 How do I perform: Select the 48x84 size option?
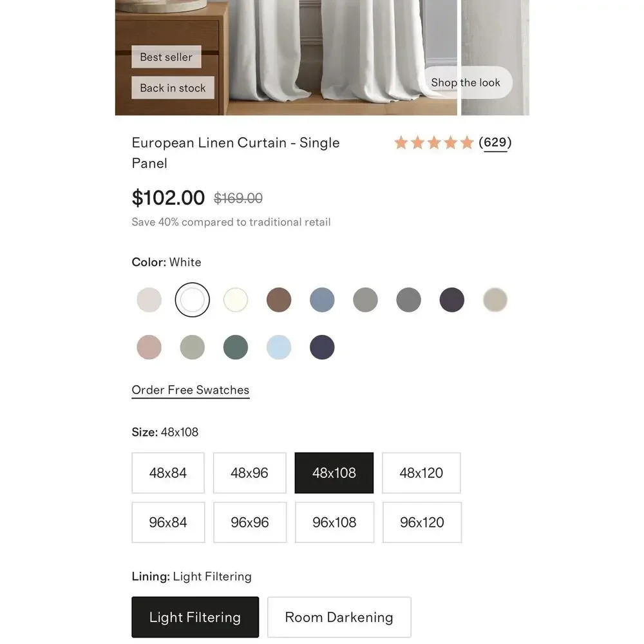click(168, 473)
